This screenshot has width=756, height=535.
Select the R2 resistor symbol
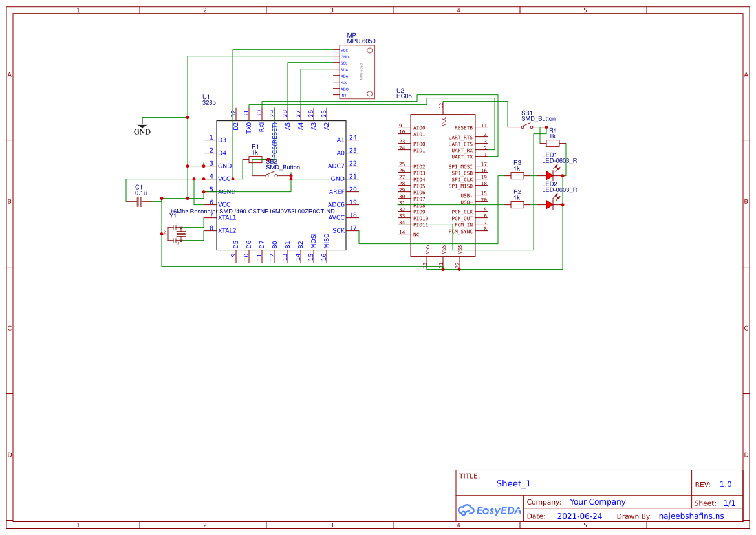(517, 204)
